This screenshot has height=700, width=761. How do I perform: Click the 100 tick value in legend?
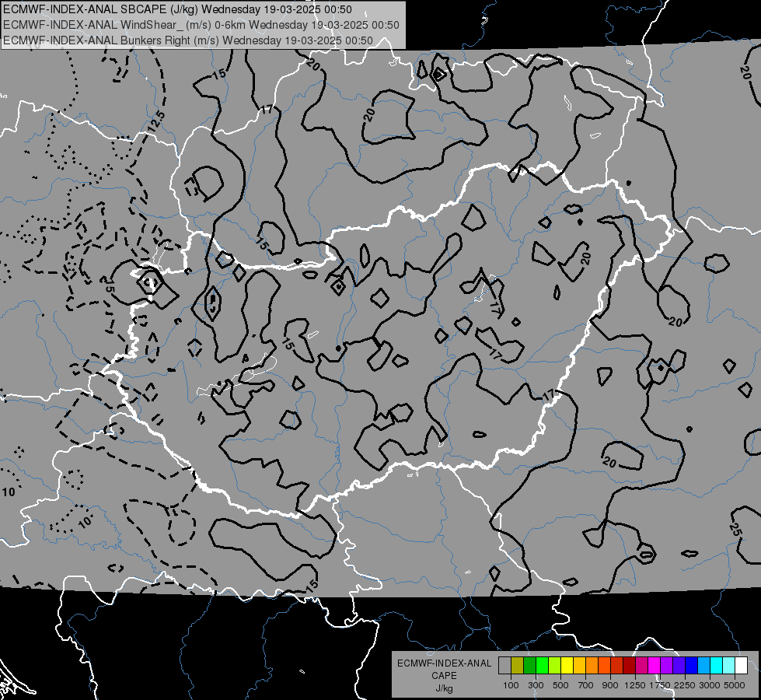511,685
